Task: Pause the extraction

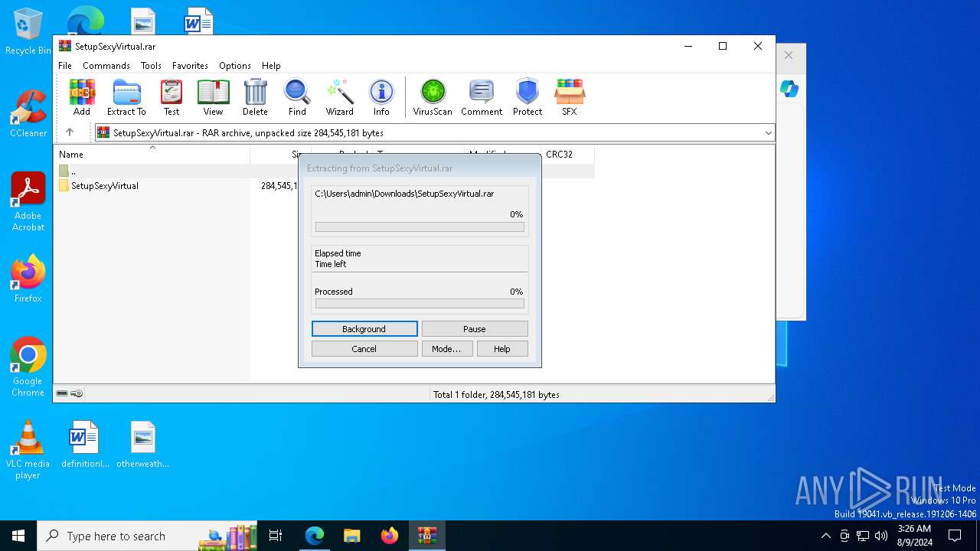Action: tap(475, 329)
